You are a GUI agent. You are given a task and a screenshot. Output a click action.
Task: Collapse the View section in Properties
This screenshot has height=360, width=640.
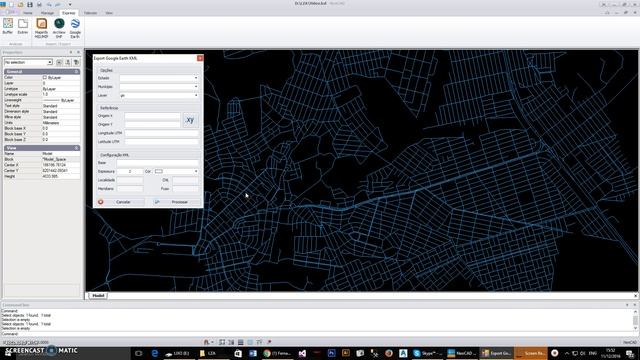[x=76, y=148]
